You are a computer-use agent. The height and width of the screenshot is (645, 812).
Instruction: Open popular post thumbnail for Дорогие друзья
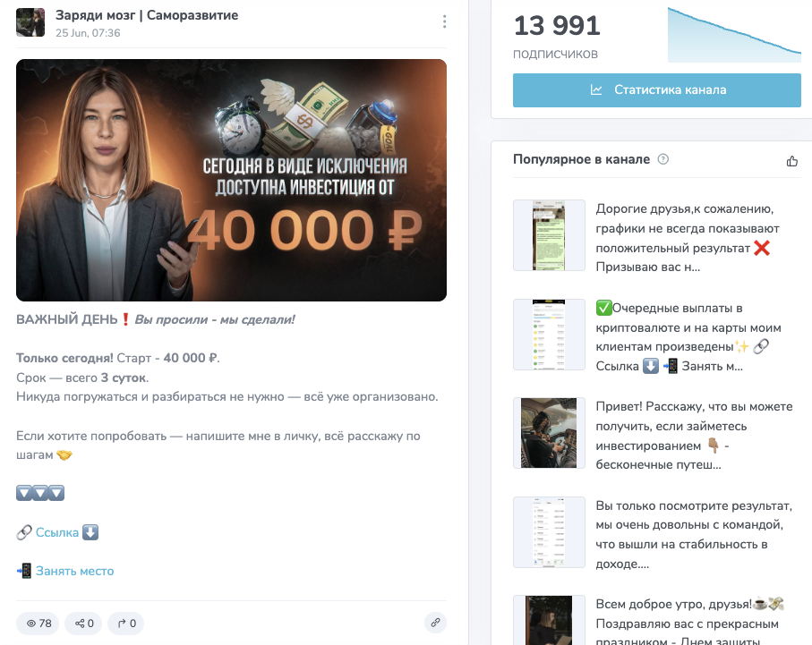[x=549, y=235]
